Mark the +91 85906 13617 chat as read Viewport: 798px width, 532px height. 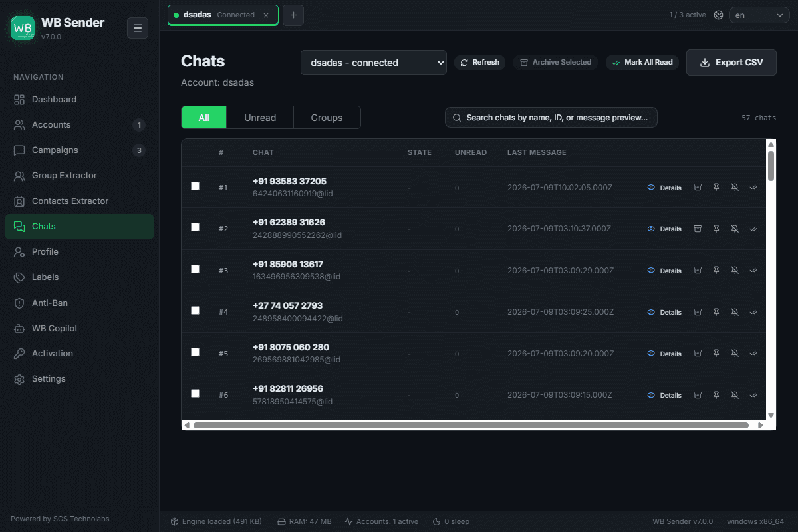point(753,271)
